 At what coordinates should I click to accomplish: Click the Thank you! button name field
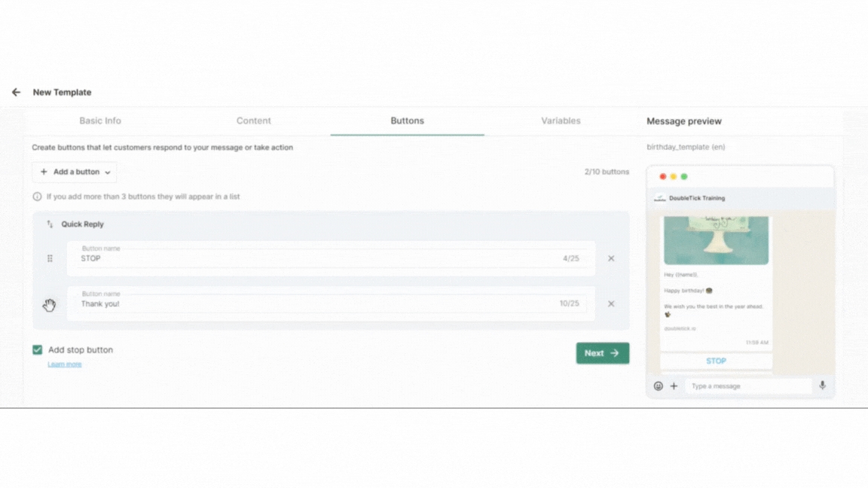(316, 304)
